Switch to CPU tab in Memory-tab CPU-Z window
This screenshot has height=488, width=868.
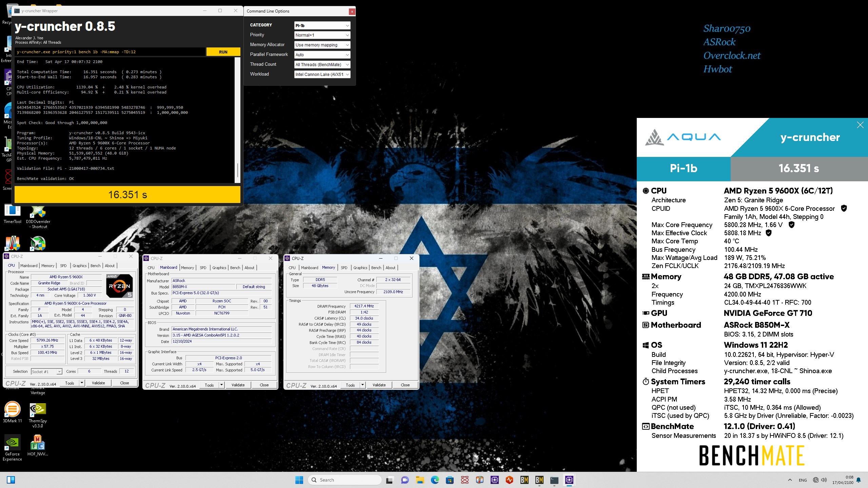[292, 268]
